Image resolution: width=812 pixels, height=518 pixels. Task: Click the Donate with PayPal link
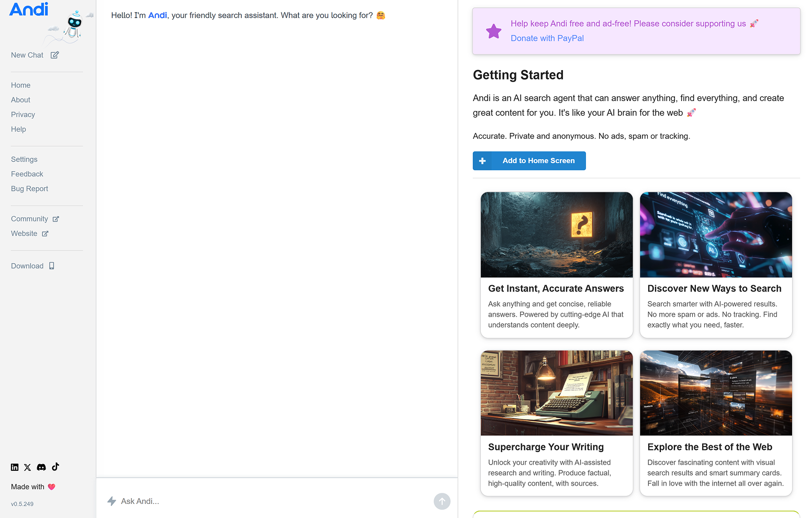click(x=547, y=38)
